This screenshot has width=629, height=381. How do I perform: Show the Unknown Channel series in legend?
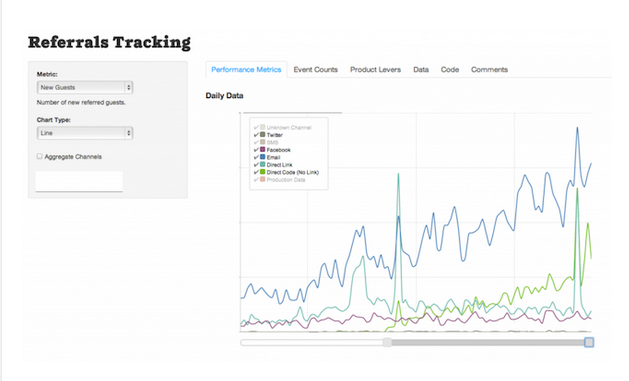click(x=282, y=128)
